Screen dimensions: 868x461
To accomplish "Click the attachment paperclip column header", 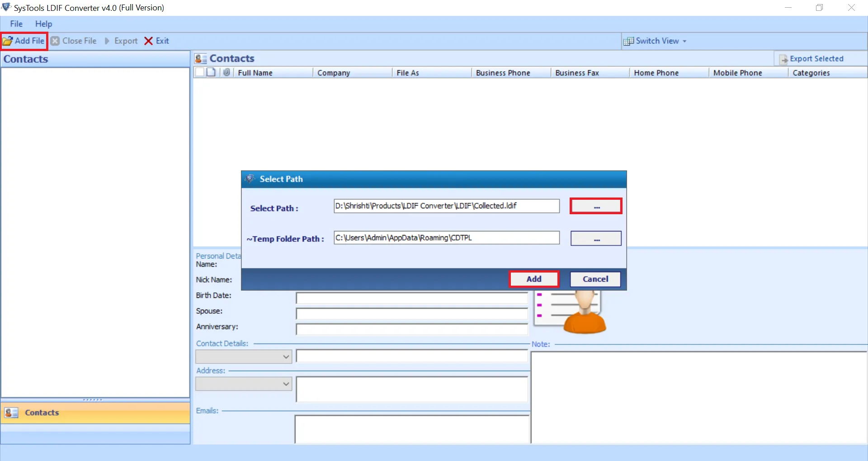I will (226, 72).
